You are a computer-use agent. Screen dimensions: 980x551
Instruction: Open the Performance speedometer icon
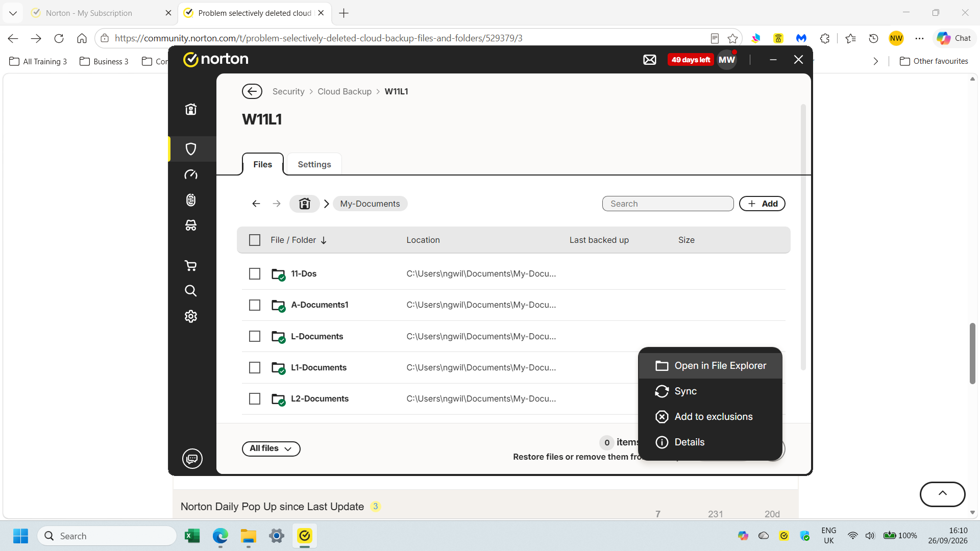tap(191, 174)
